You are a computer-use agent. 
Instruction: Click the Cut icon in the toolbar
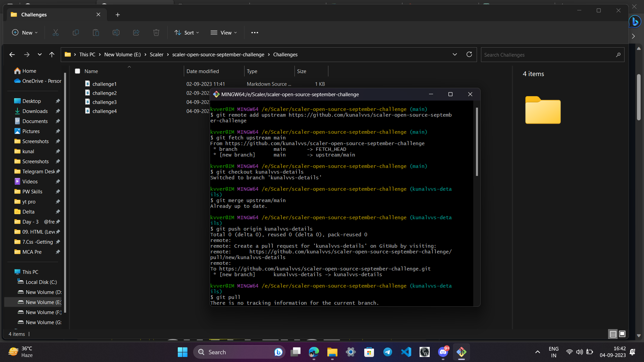55,33
